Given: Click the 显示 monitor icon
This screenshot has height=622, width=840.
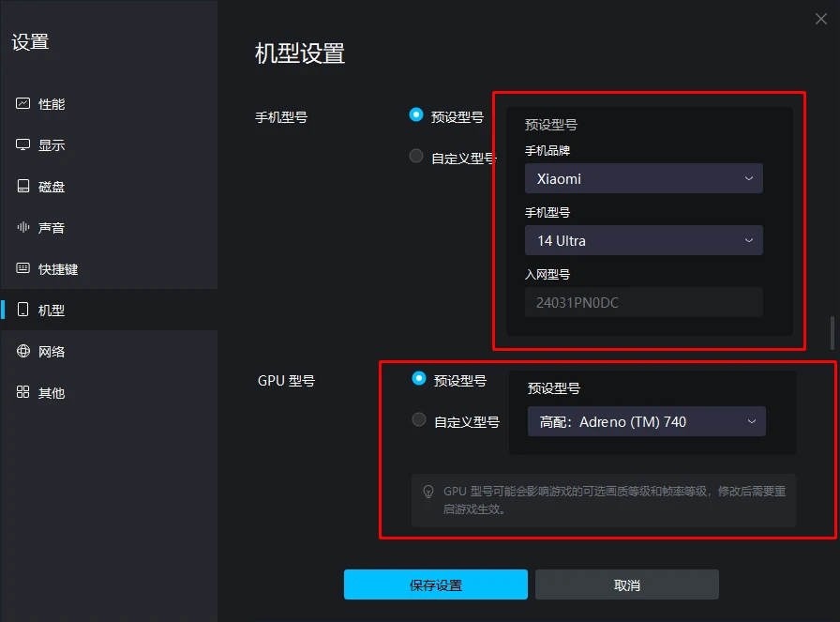Looking at the screenshot, I should click(23, 144).
